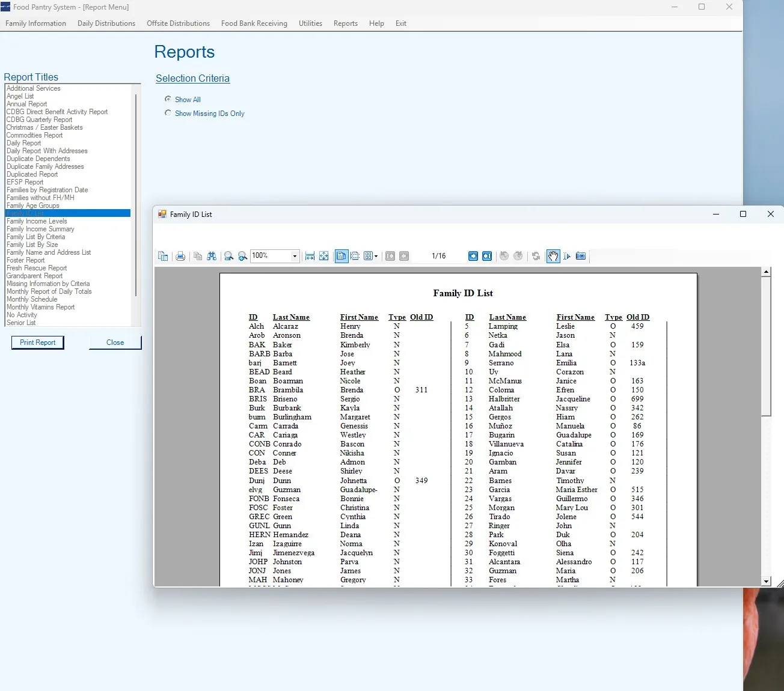784x691 pixels.
Task: Click the history back icon in toolbar
Action: pyautogui.click(x=504, y=256)
